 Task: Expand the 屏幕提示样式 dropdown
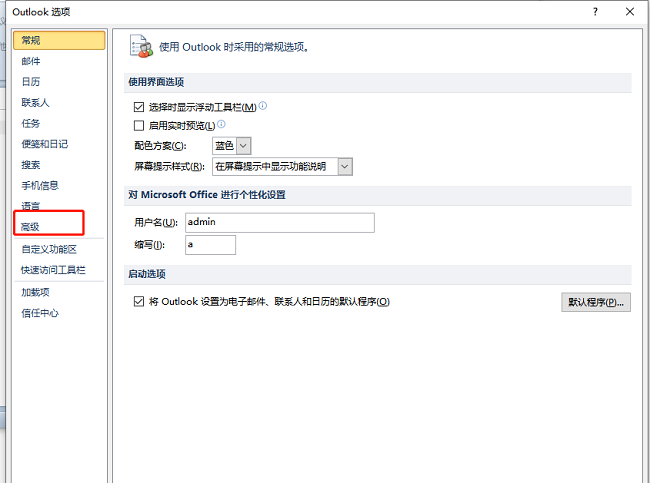click(x=345, y=166)
